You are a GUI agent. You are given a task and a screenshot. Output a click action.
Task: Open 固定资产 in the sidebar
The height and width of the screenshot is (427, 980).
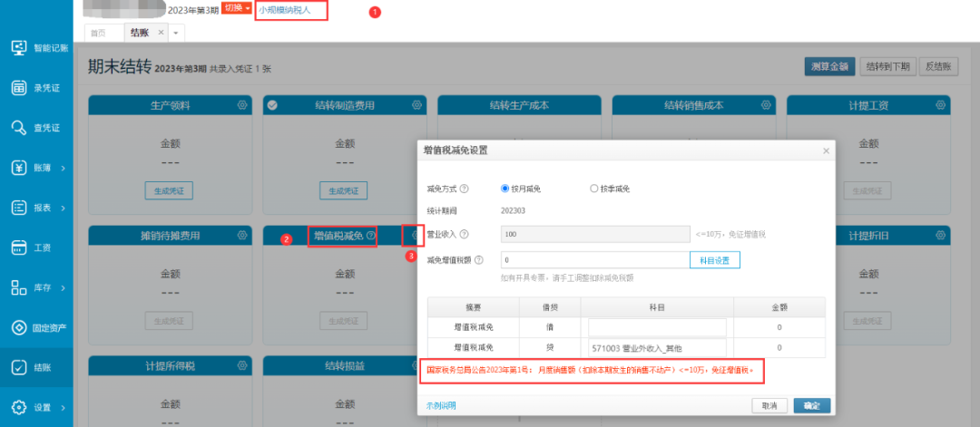pos(39,328)
